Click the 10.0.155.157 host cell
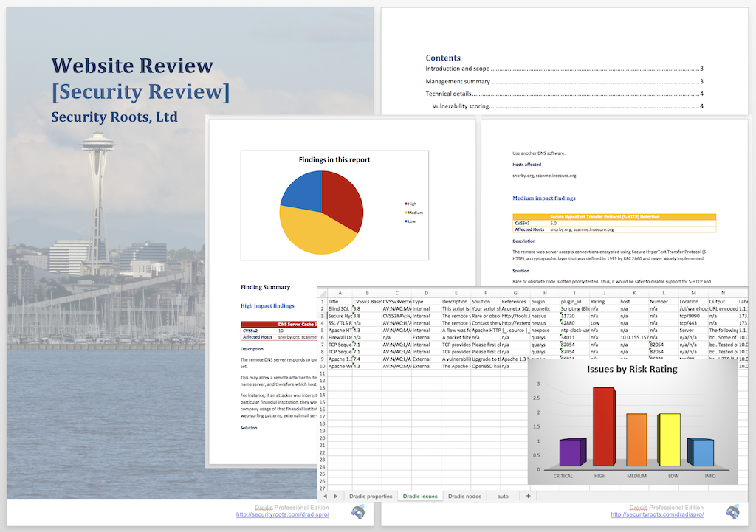 click(634, 338)
